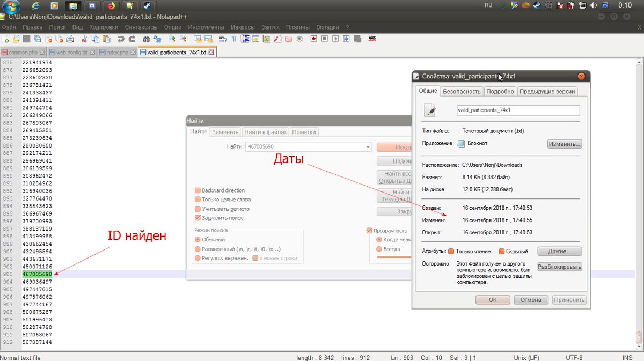This screenshot has height=361, width=644.
Task: Enable Учитывать регистр checkbox
Action: pos(197,209)
